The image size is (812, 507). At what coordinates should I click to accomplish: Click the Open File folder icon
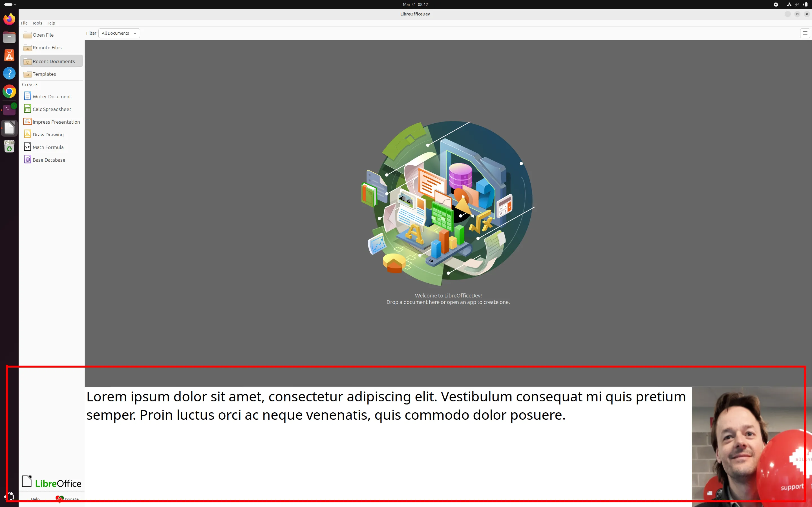pyautogui.click(x=28, y=35)
